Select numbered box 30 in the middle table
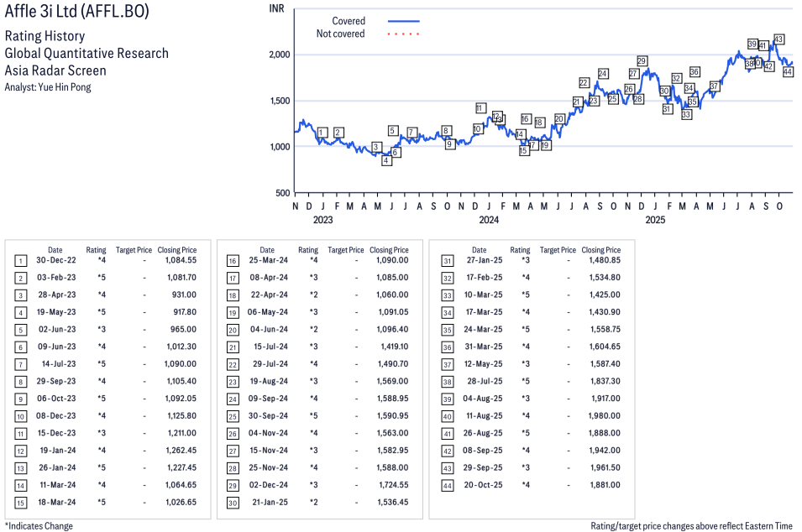 tap(233, 503)
